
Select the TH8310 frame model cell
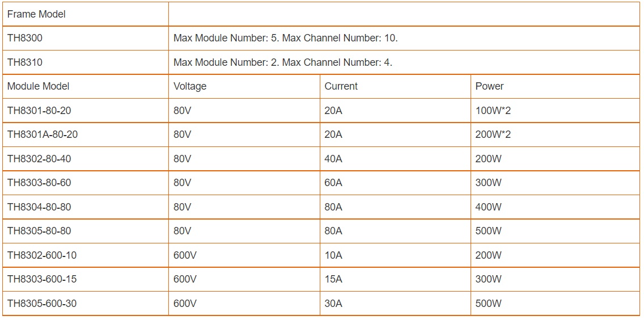click(x=86, y=62)
